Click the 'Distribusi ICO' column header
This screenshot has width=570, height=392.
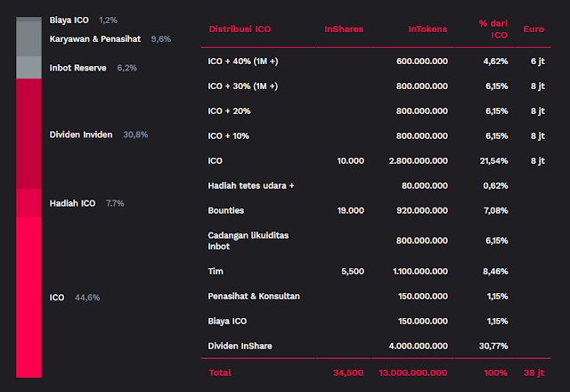click(240, 29)
